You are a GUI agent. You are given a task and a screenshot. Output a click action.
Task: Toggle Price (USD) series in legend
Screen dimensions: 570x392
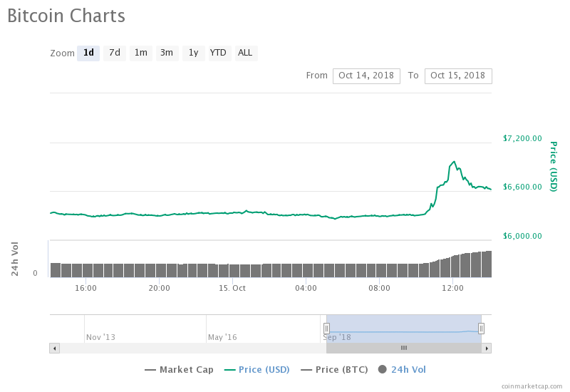point(257,370)
